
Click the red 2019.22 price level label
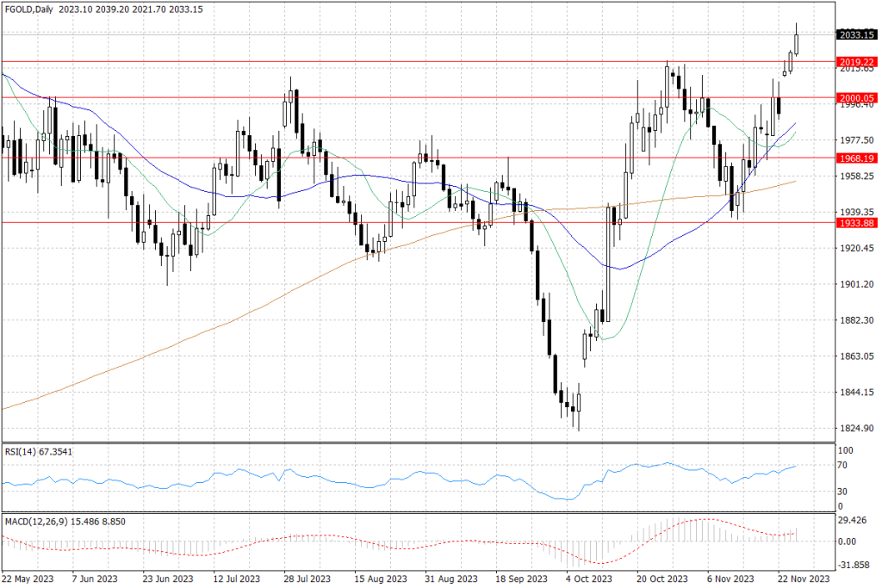856,62
